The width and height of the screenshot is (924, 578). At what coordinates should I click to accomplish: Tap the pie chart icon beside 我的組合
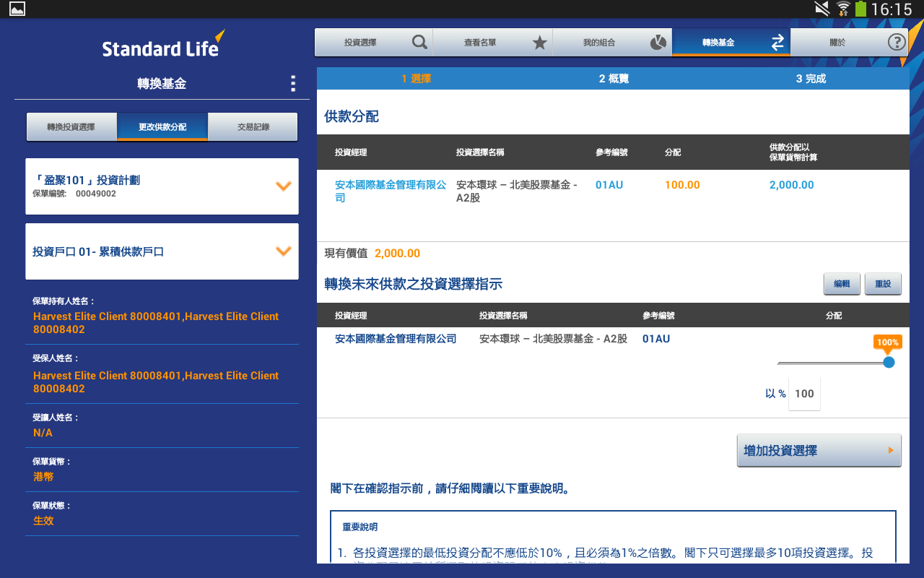pyautogui.click(x=658, y=43)
